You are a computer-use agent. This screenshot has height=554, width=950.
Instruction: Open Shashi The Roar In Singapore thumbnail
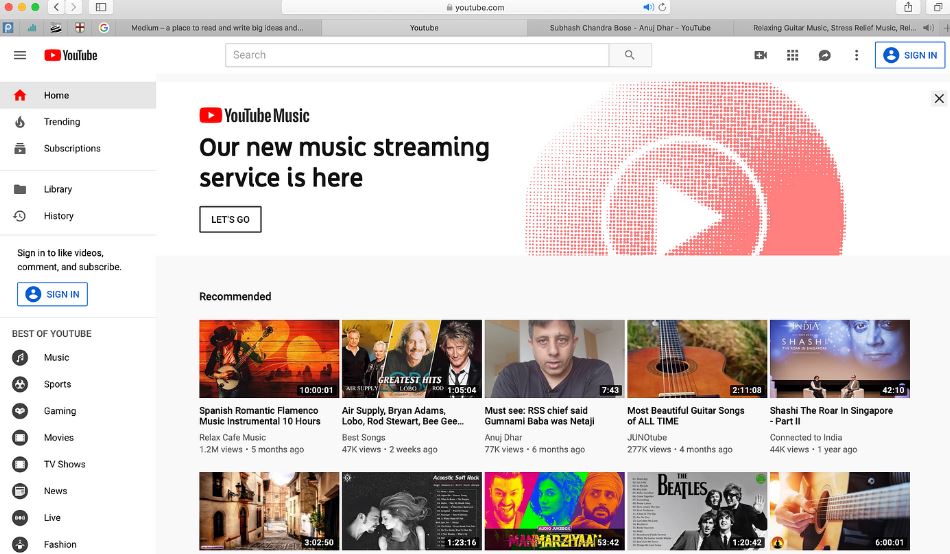(840, 359)
